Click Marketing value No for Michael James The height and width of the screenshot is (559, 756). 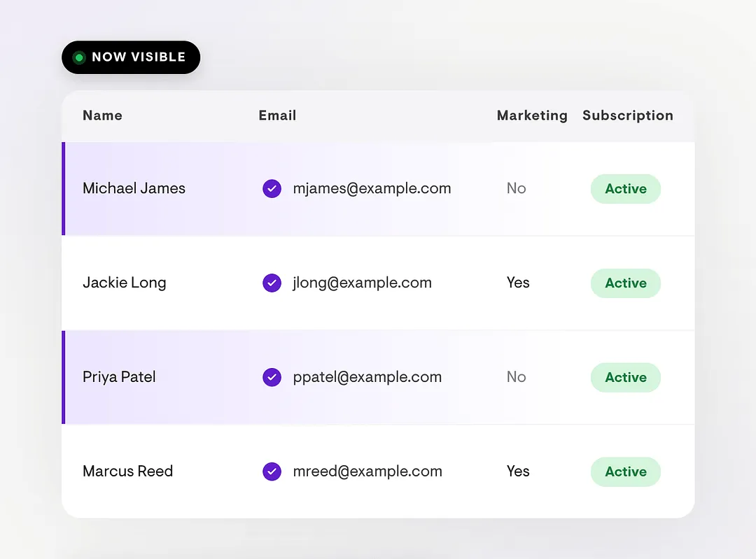(516, 188)
